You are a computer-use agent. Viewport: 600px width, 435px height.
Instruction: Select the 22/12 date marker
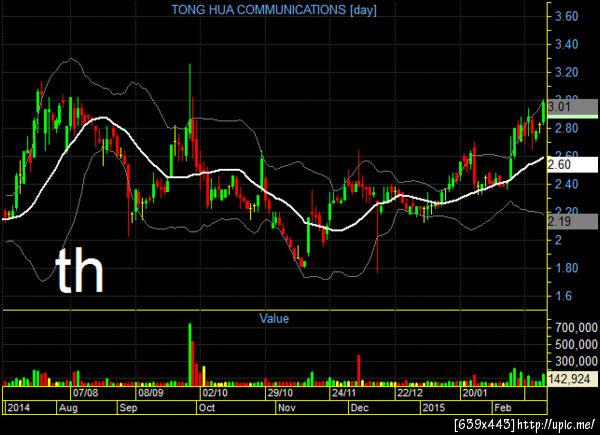click(x=410, y=393)
